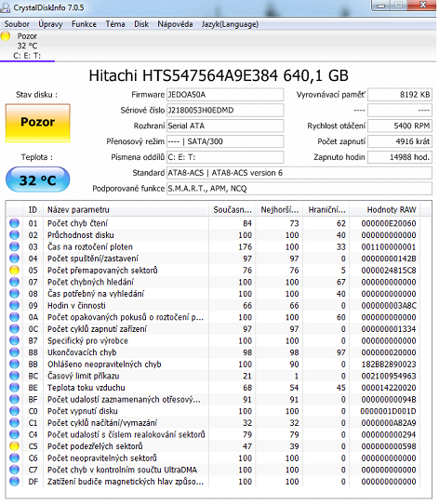Close the CrystalDiskInfo window
This screenshot has height=504, width=439.
(x=423, y=6)
